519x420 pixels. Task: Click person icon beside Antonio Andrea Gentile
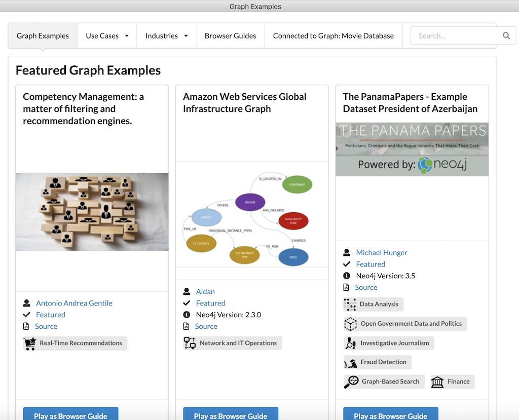pos(27,303)
